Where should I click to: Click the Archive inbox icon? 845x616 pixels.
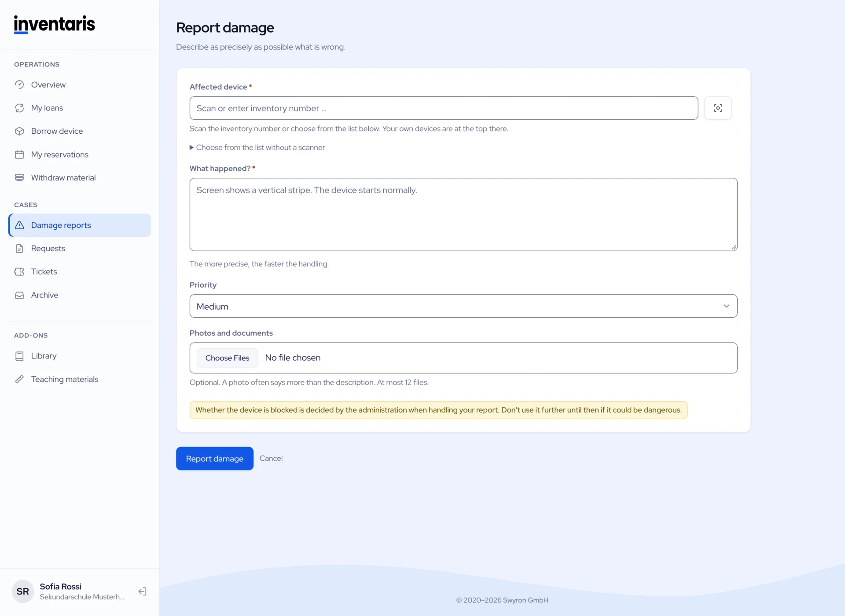pyautogui.click(x=19, y=295)
